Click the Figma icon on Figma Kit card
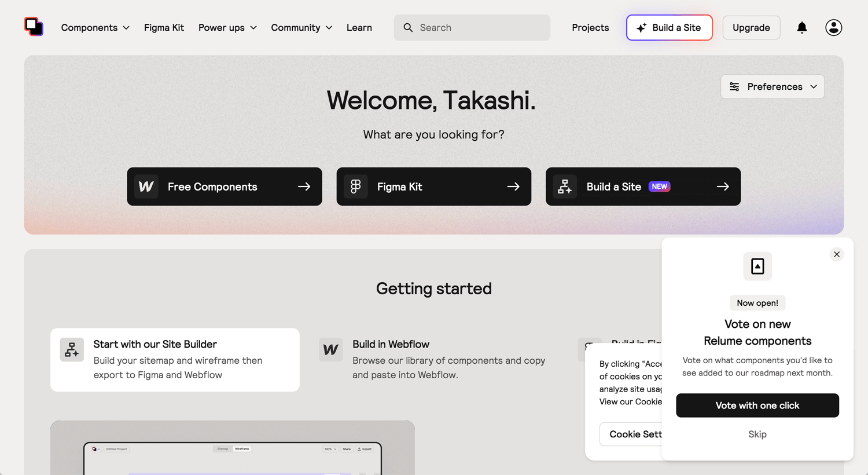 click(x=356, y=187)
